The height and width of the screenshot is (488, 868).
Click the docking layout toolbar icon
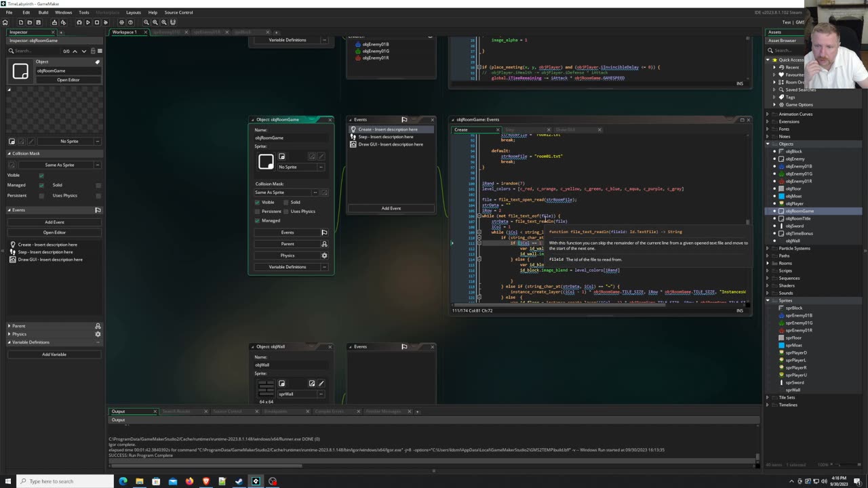[x=174, y=22]
